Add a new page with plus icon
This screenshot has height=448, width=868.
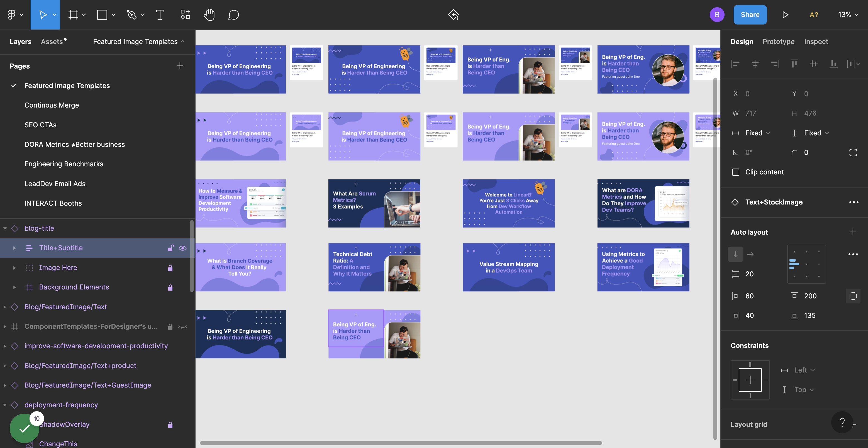(x=180, y=66)
